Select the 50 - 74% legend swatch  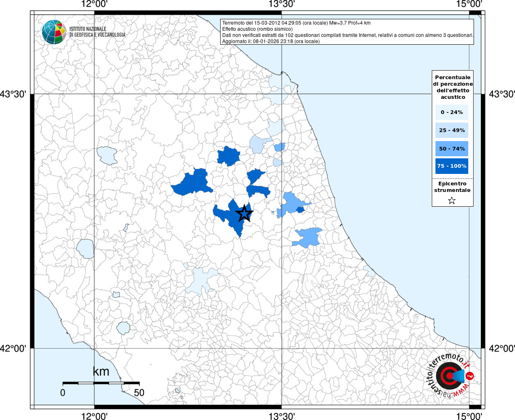(x=451, y=148)
